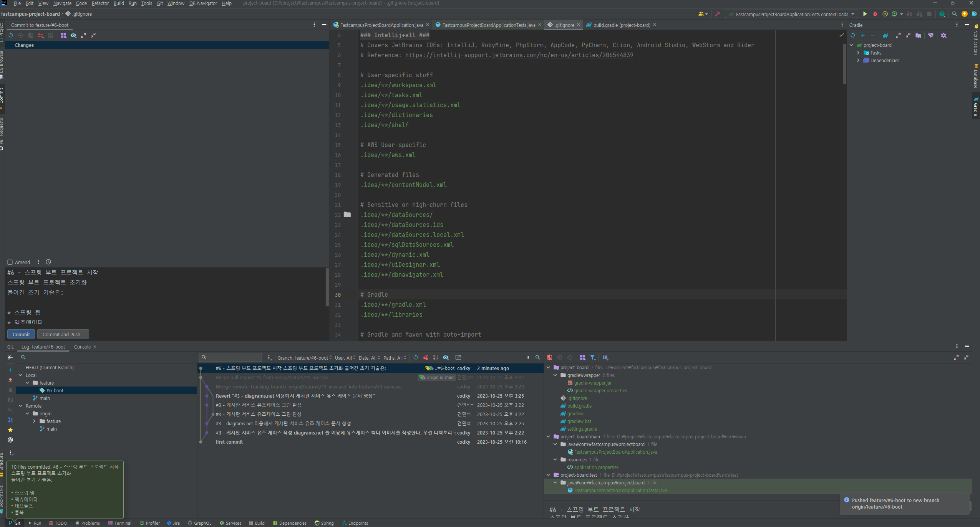Image resolution: width=980 pixels, height=527 pixels.
Task: Enable the Amend checkbox
Action: point(10,262)
